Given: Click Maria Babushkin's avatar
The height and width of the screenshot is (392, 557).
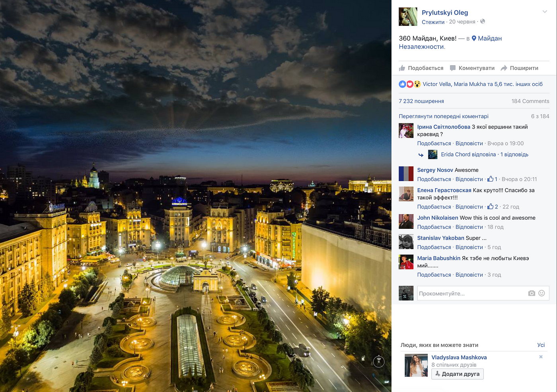Looking at the screenshot, I should tap(406, 262).
